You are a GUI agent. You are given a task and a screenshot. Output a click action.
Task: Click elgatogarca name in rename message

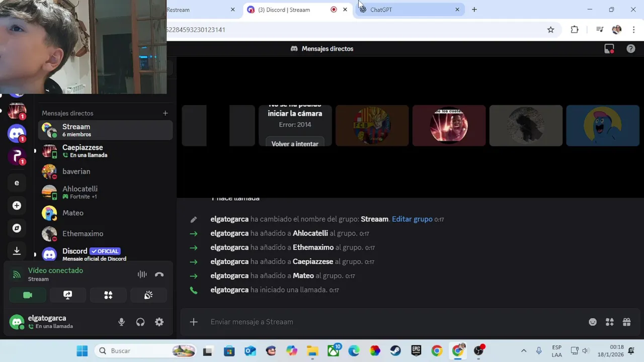[x=229, y=219]
